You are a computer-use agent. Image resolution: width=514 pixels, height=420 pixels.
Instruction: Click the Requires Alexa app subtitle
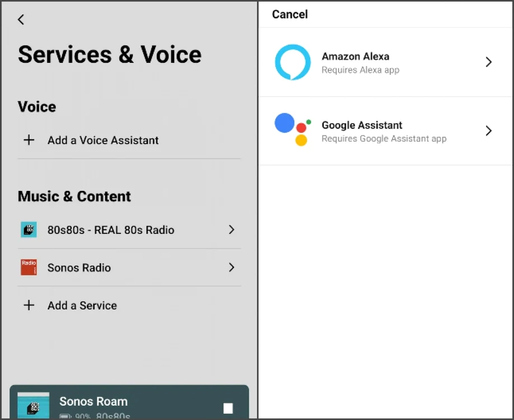click(360, 70)
